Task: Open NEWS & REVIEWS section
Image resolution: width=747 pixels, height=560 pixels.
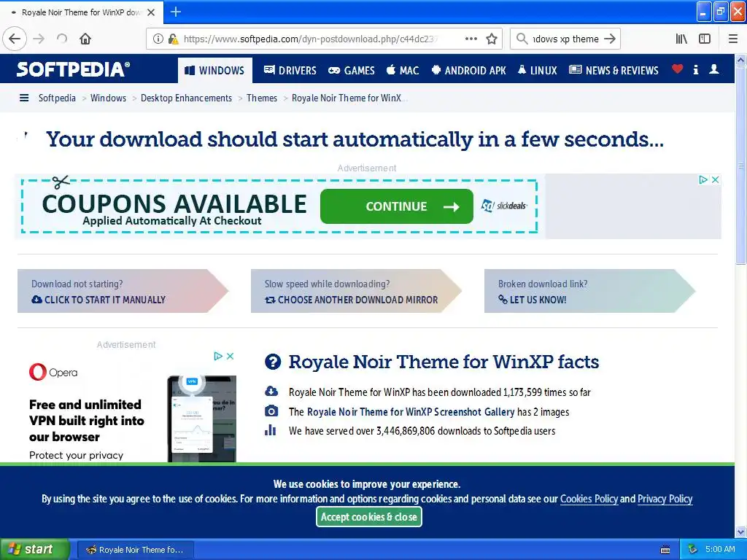Action: pyautogui.click(x=614, y=71)
